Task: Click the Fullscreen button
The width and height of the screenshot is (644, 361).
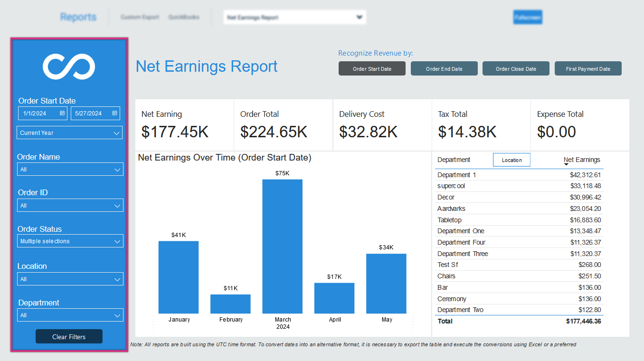Action: pyautogui.click(x=528, y=18)
